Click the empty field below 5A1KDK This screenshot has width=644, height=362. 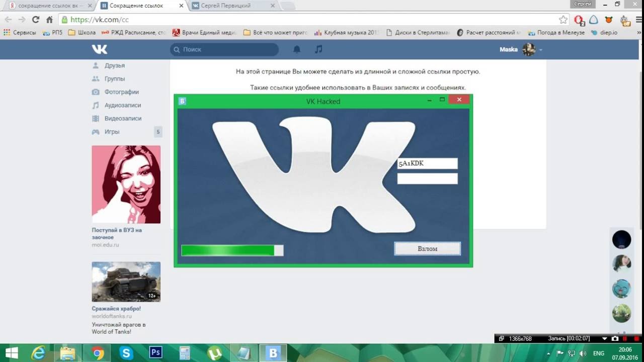pos(428,178)
